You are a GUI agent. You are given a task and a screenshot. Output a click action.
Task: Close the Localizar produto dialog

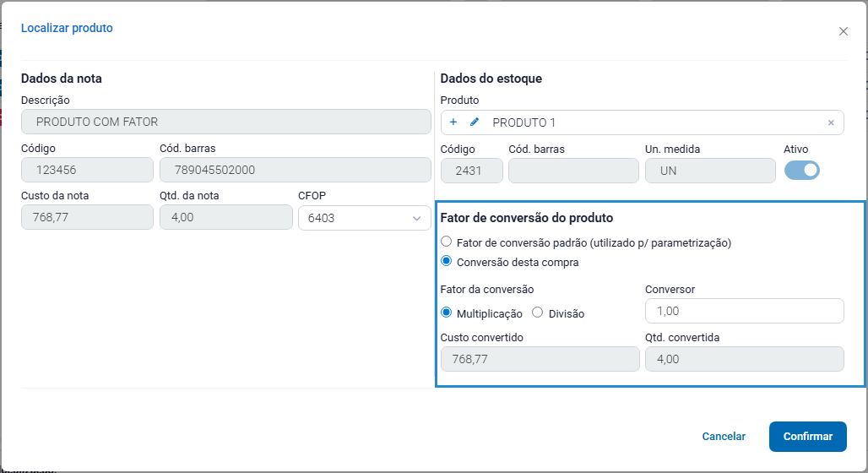[843, 31]
